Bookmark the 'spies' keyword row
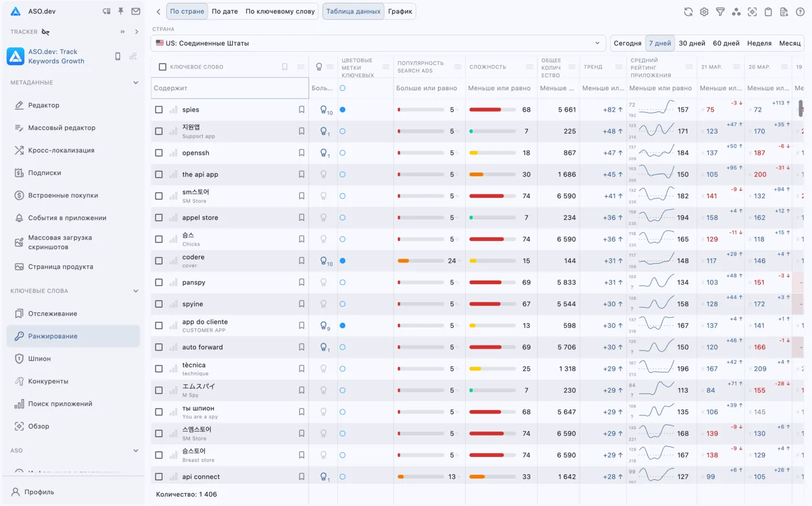Screen dimensions: 812x506 point(302,110)
